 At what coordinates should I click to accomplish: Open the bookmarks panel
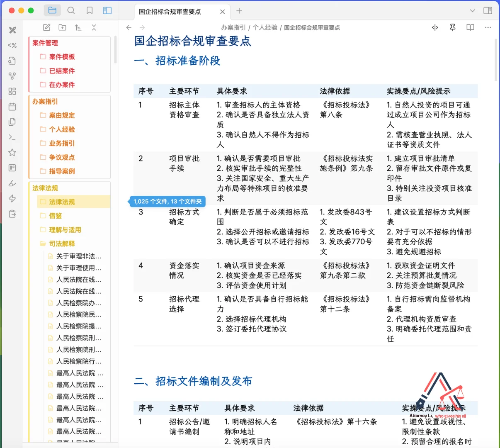(x=90, y=10)
